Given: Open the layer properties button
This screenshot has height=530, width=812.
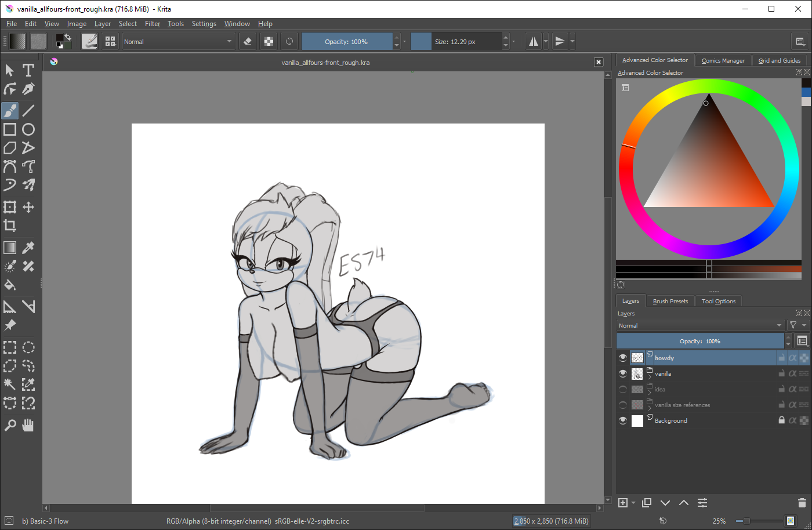Looking at the screenshot, I should point(702,503).
